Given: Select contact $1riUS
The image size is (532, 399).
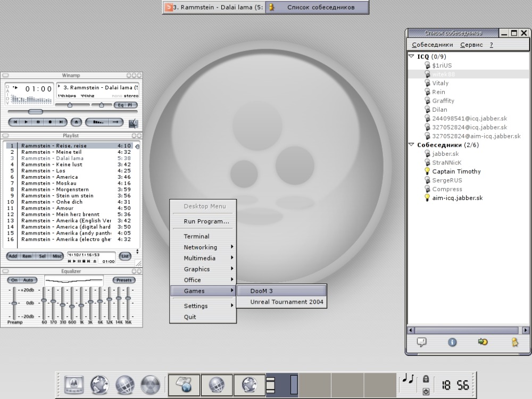Looking at the screenshot, I should click(442, 65).
